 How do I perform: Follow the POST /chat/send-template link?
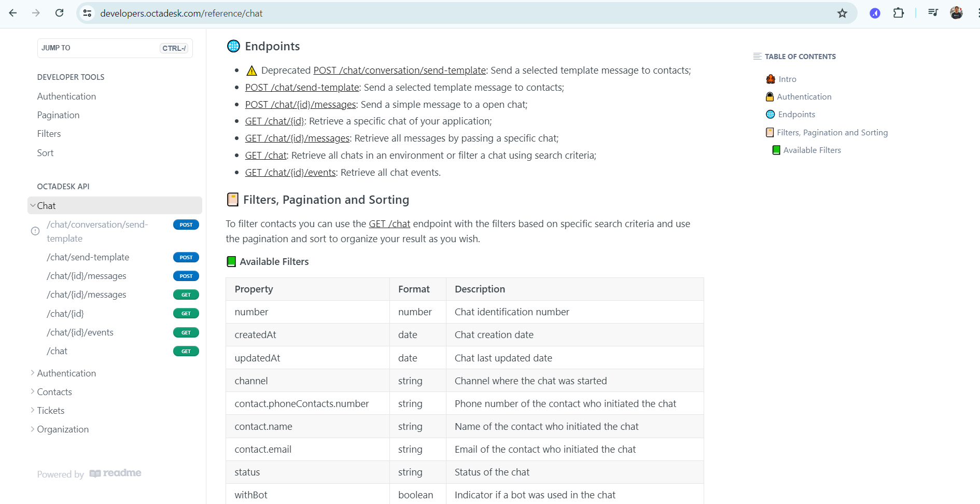[302, 88]
